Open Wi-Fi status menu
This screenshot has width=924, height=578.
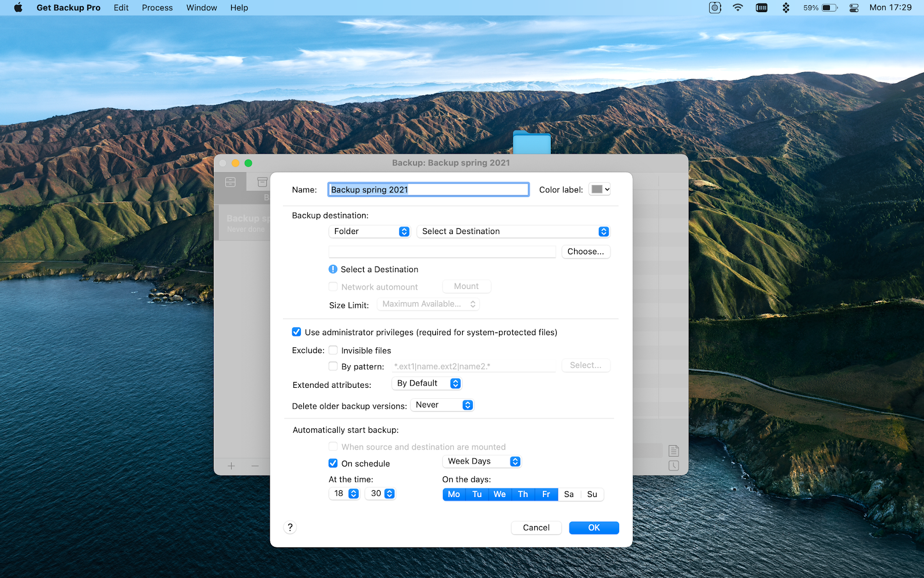(x=738, y=8)
